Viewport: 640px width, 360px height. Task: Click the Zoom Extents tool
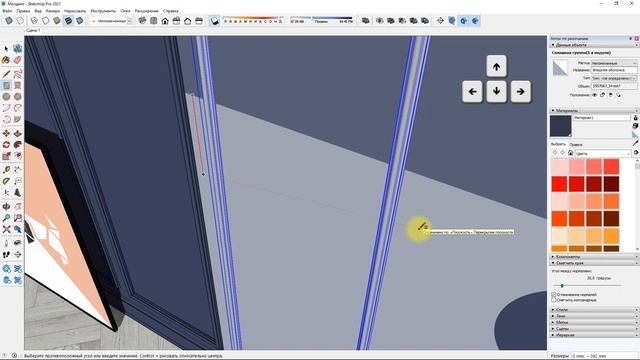pos(6,229)
